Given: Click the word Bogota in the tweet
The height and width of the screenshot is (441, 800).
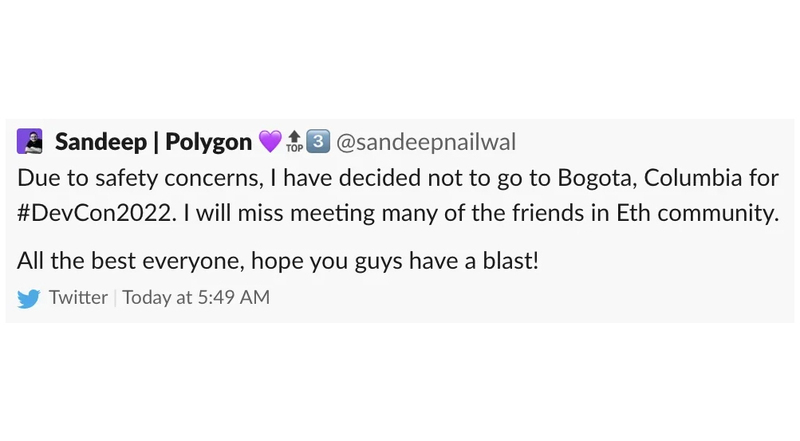Looking at the screenshot, I should pos(597,179).
